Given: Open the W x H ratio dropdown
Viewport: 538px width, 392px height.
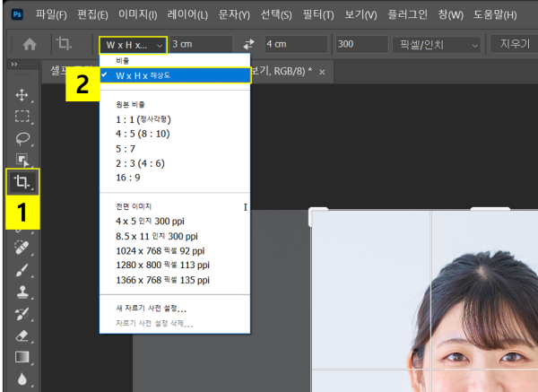Looking at the screenshot, I should (133, 45).
